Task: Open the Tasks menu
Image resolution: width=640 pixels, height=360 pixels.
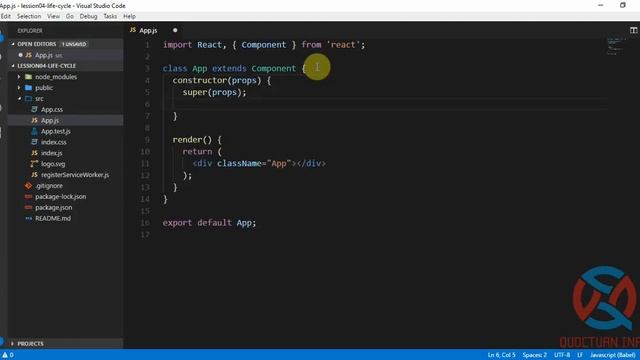Action: coord(110,16)
